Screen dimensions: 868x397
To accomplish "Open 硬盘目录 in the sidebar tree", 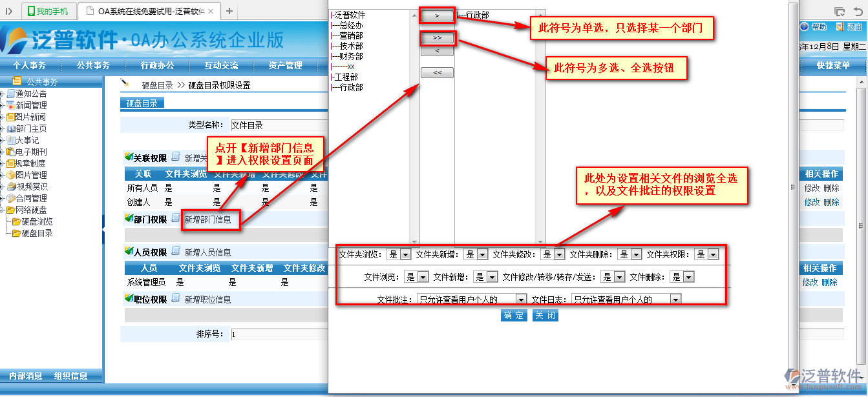I will (x=37, y=233).
